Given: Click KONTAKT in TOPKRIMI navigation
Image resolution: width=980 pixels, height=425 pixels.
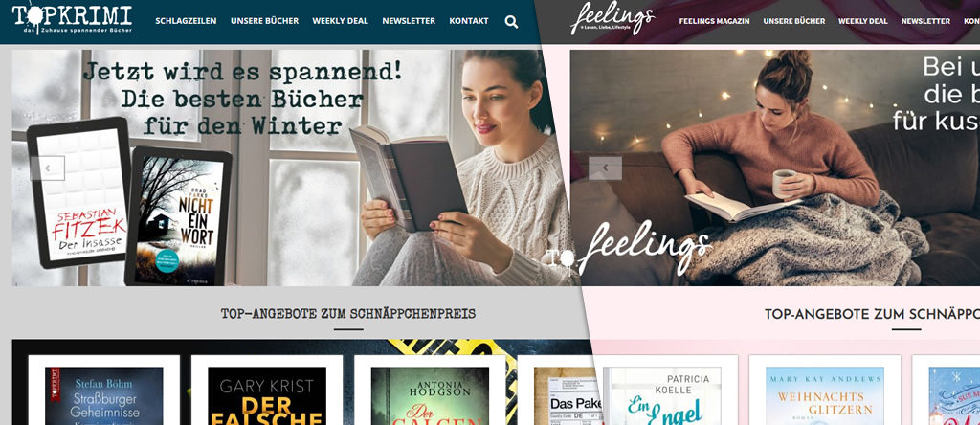Looking at the screenshot, I should tap(469, 21).
